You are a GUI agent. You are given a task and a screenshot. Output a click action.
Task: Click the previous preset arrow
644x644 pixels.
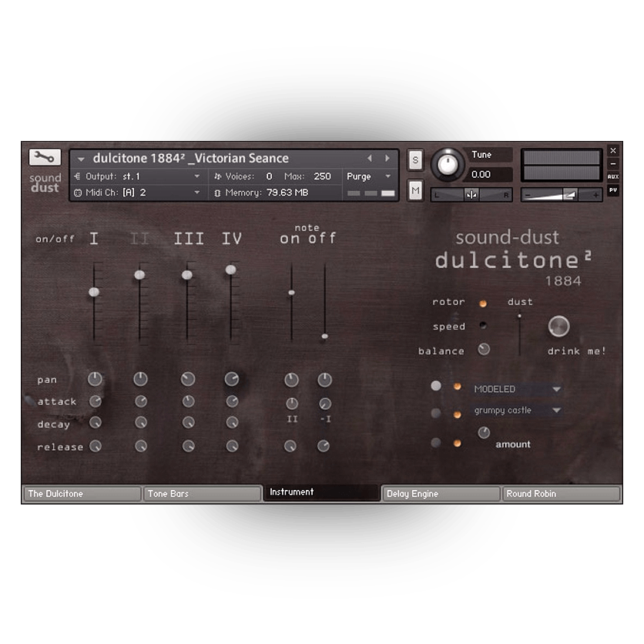[370, 158]
